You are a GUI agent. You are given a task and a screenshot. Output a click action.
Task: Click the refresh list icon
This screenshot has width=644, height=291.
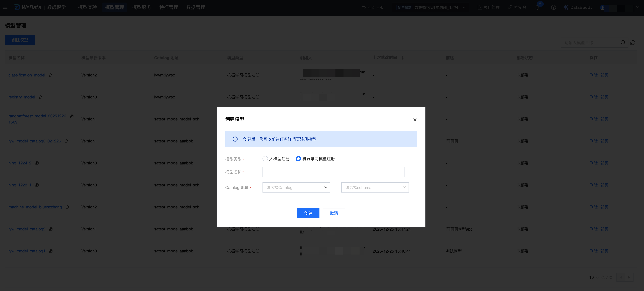633,43
